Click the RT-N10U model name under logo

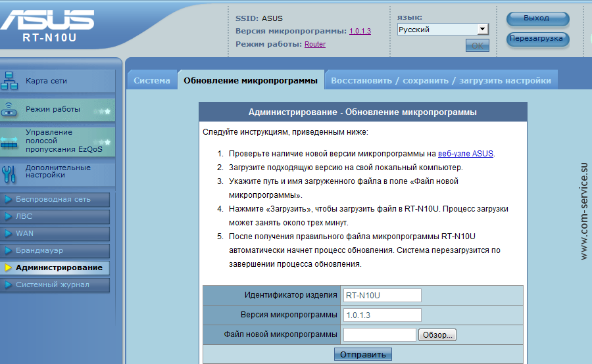coord(49,37)
